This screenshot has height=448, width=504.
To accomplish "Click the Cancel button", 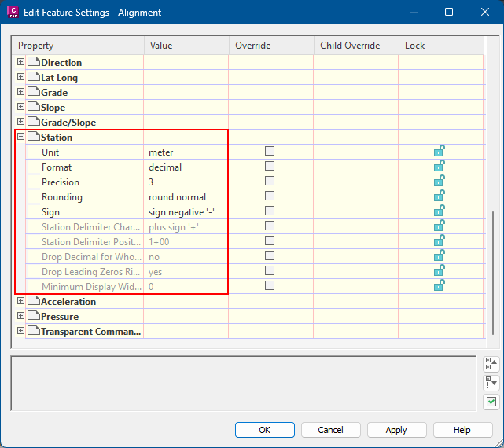I will (x=330, y=430).
